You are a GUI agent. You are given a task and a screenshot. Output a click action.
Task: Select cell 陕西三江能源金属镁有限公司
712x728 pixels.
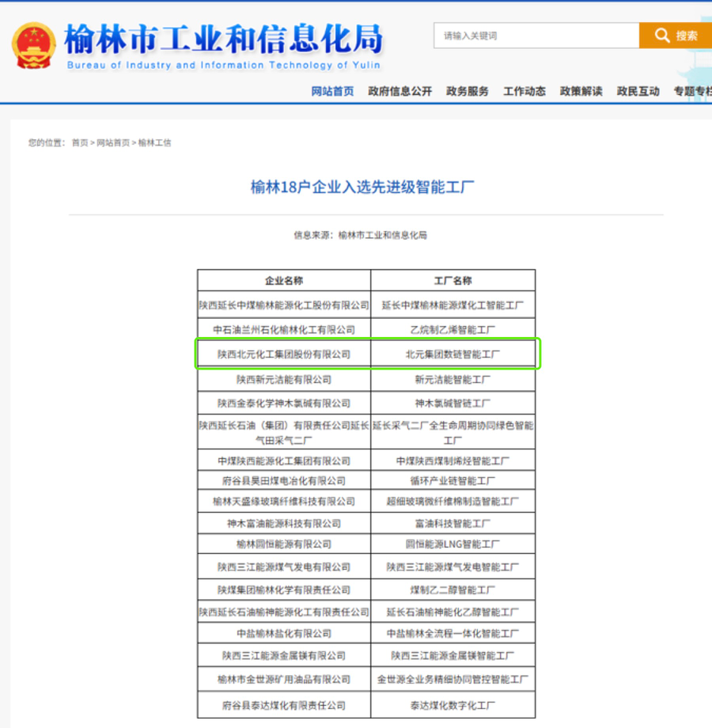tap(284, 655)
